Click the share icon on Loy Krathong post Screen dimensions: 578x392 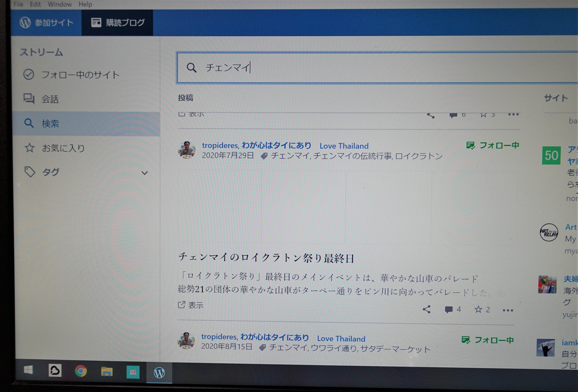(426, 309)
